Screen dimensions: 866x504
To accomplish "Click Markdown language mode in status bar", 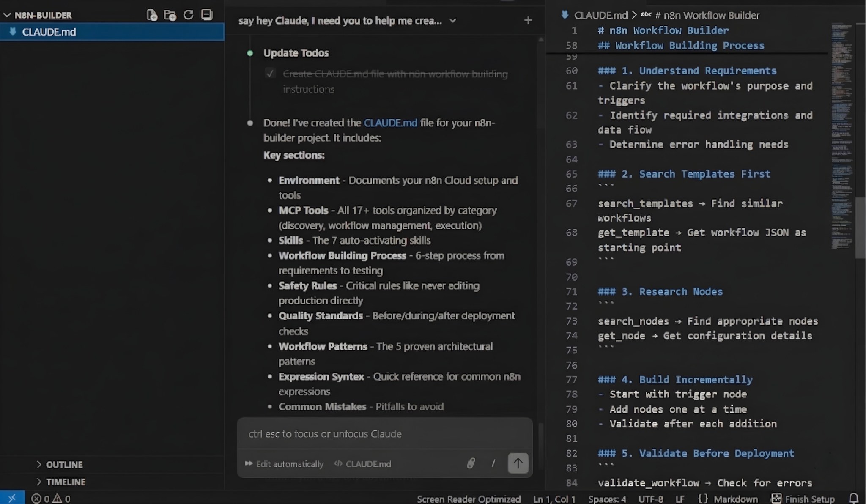I will [x=736, y=499].
